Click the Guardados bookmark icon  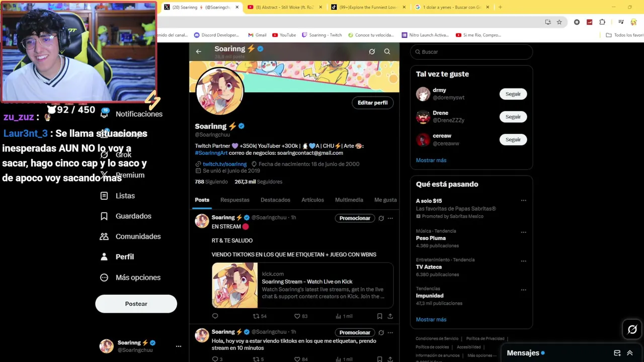click(x=104, y=216)
